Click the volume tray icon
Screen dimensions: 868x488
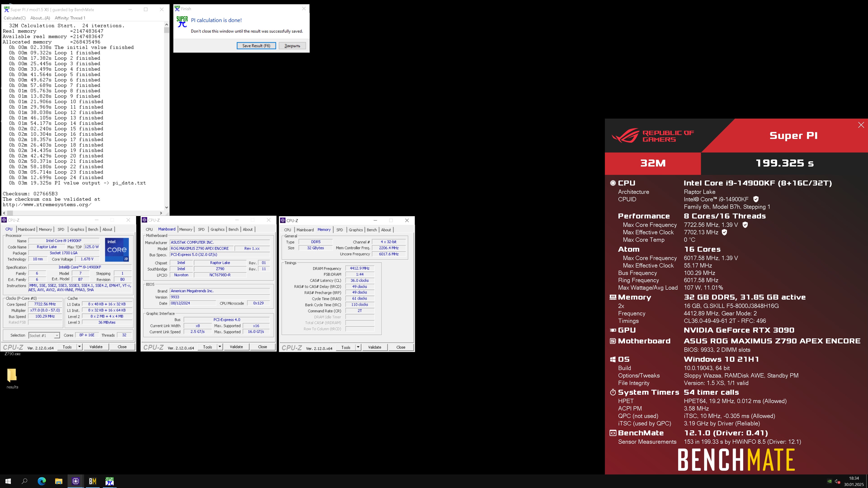837,481
